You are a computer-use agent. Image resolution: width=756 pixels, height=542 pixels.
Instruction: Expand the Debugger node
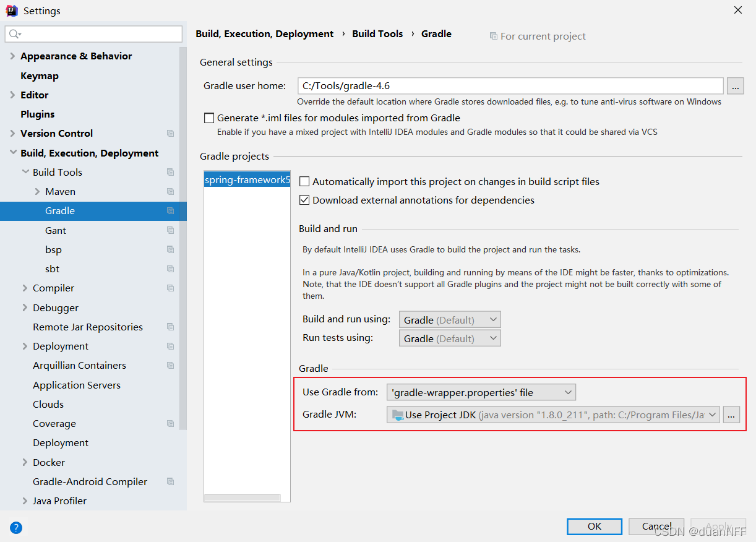point(25,308)
